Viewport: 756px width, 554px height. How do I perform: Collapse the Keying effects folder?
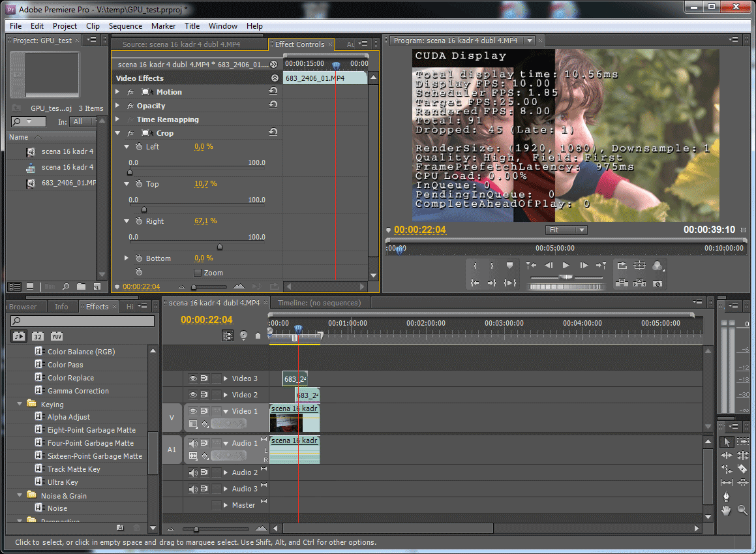point(20,404)
